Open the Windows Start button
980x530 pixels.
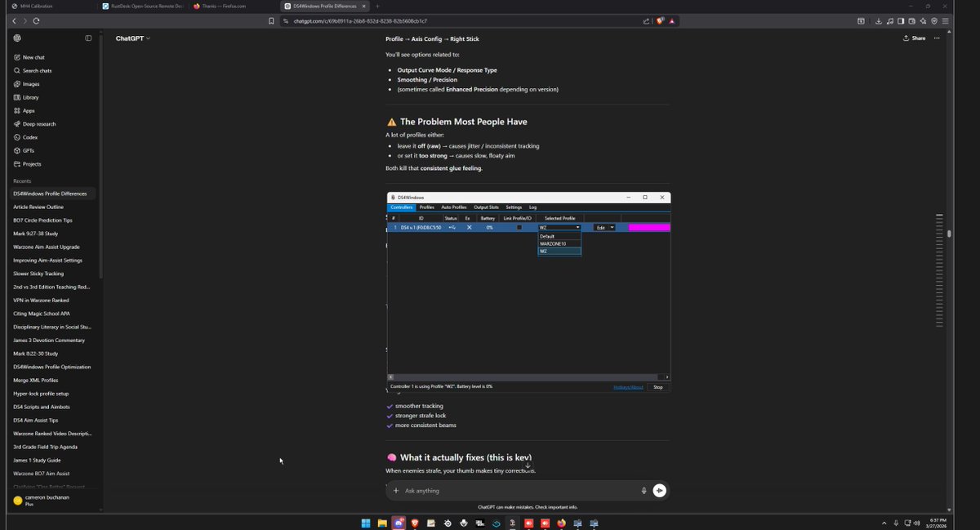366,523
